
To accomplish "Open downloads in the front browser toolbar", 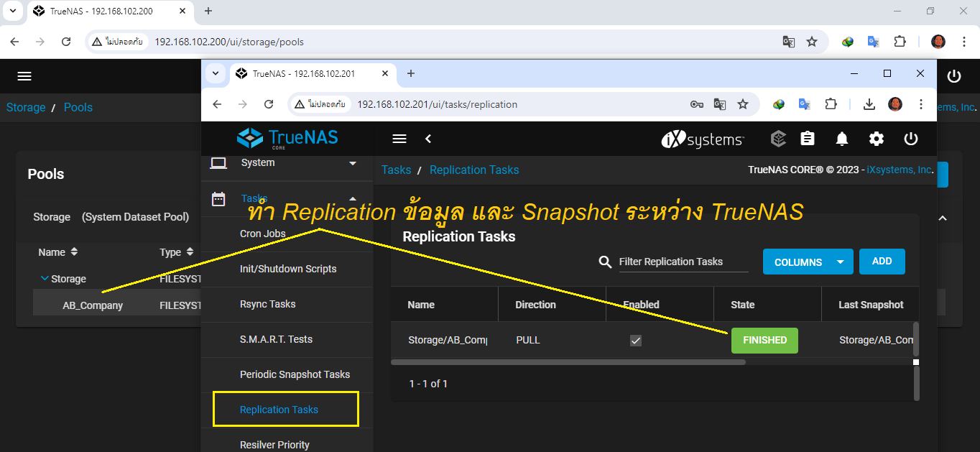I will click(869, 104).
